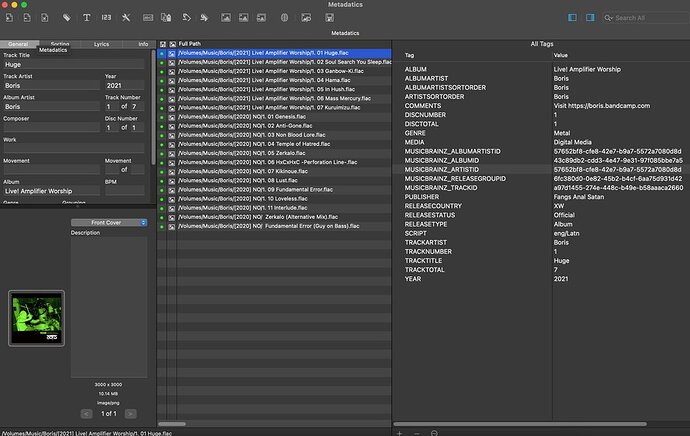Click the artwork column header icon
The width and height of the screenshot is (690, 436).
click(x=172, y=44)
